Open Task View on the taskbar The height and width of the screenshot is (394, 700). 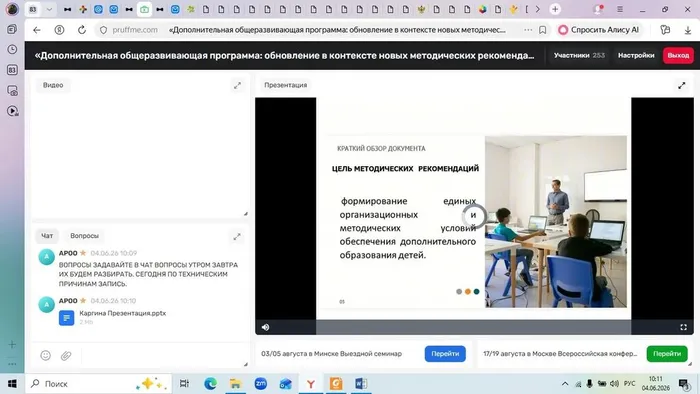184,384
